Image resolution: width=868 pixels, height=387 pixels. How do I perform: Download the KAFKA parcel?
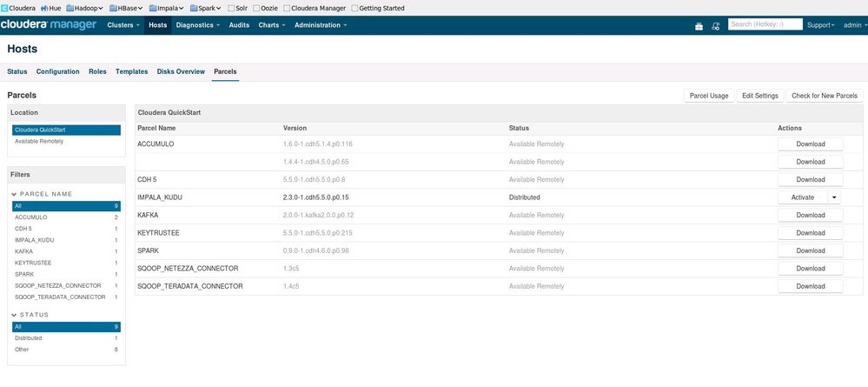point(811,215)
